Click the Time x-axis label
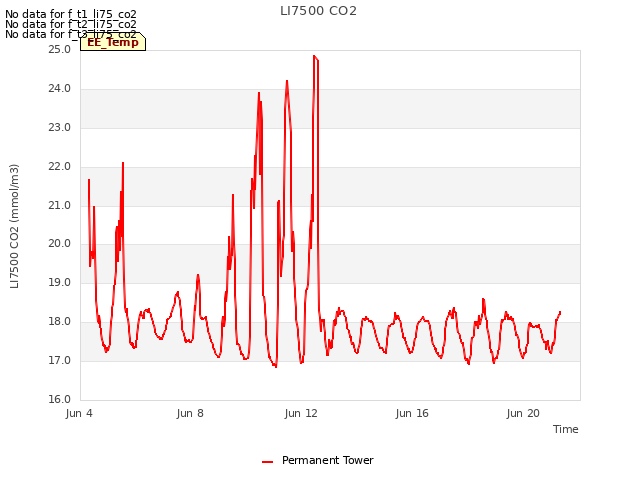Viewport: 640px width, 480px height. click(566, 429)
